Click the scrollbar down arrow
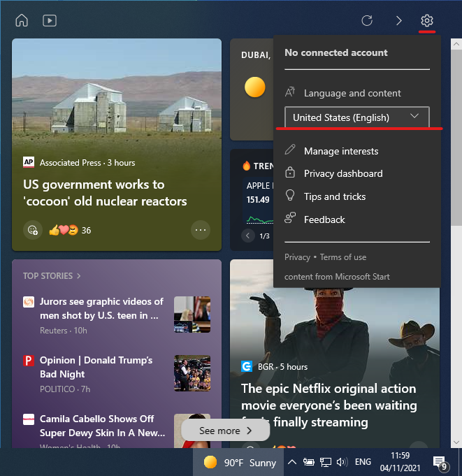The height and width of the screenshot is (476, 462). 456,442
